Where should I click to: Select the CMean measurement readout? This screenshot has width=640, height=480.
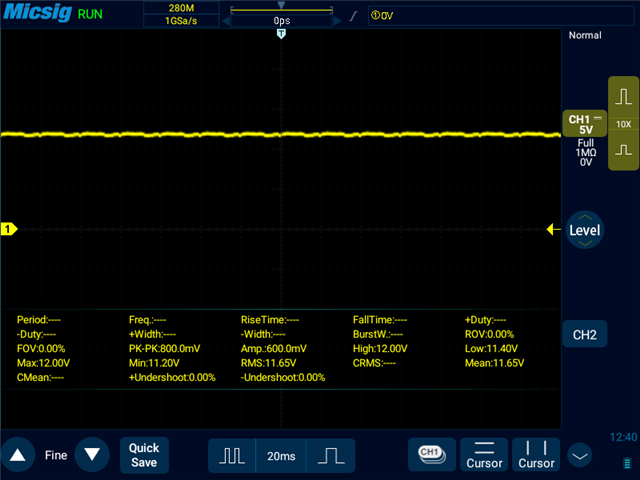point(40,377)
